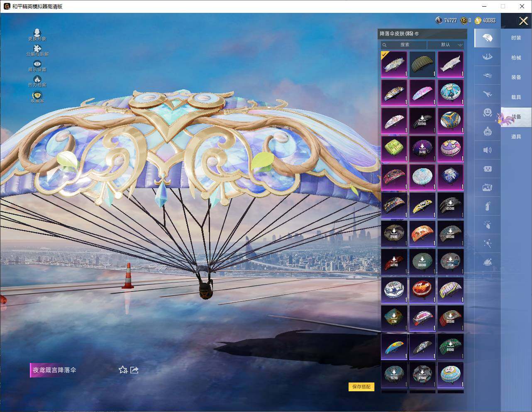Download the 680KB parachute skin
The height and width of the screenshot is (412, 532).
click(422, 262)
